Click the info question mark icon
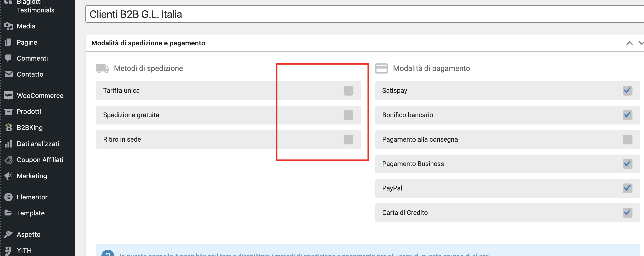This screenshot has width=644, height=256. pyautogui.click(x=108, y=253)
